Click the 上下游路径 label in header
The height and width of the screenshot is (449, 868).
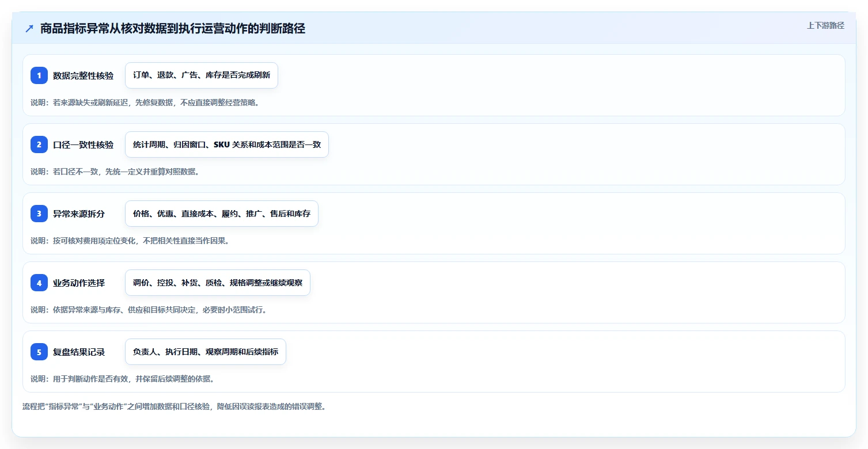(x=825, y=25)
